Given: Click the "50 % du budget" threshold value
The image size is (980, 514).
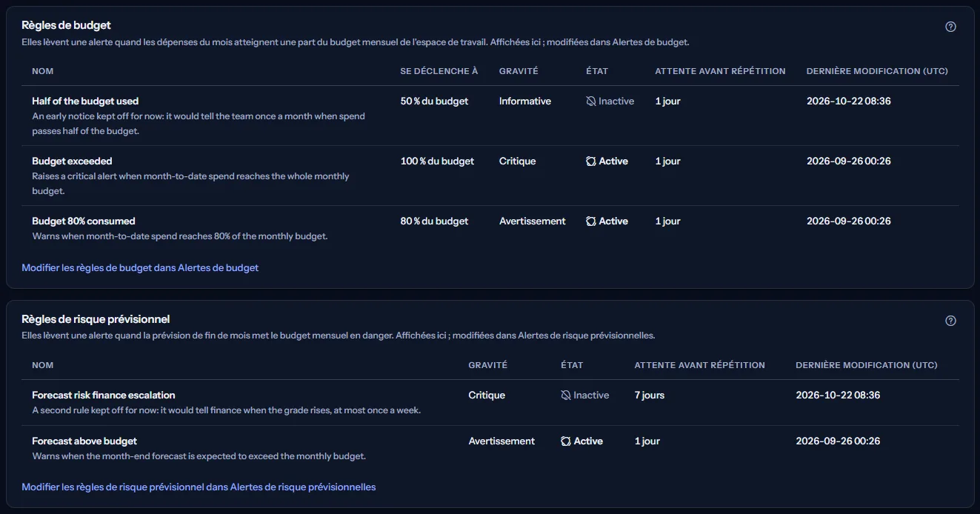Looking at the screenshot, I should [x=434, y=101].
